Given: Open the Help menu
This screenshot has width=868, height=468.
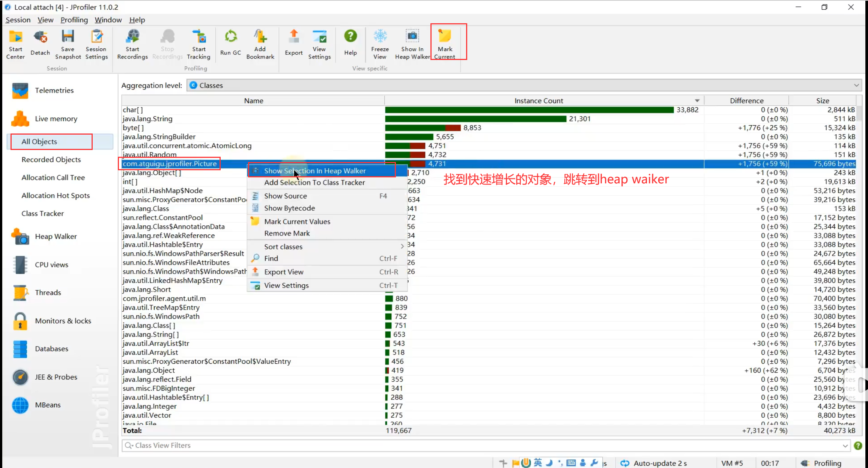Looking at the screenshot, I should (137, 20).
